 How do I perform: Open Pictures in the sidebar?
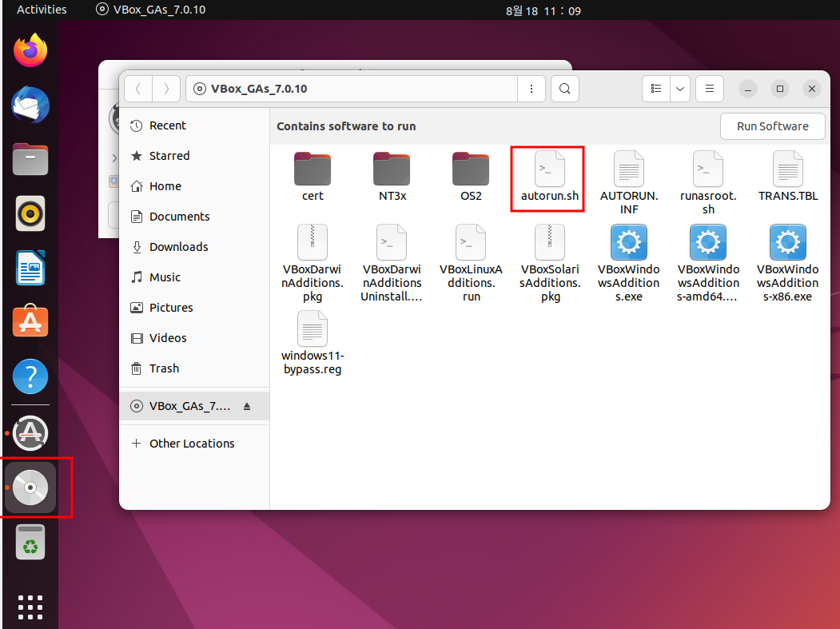coord(194,308)
